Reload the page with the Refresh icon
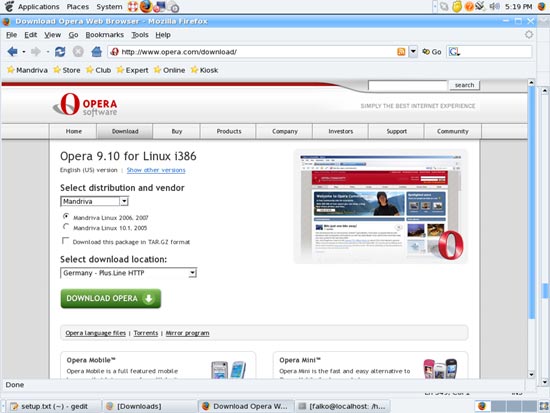 pyautogui.click(x=60, y=52)
